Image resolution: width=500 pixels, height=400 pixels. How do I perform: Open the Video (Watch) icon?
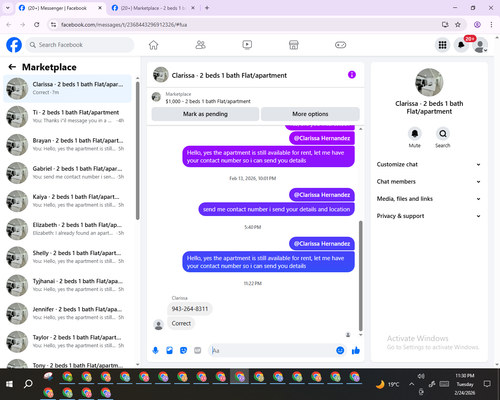point(247,45)
